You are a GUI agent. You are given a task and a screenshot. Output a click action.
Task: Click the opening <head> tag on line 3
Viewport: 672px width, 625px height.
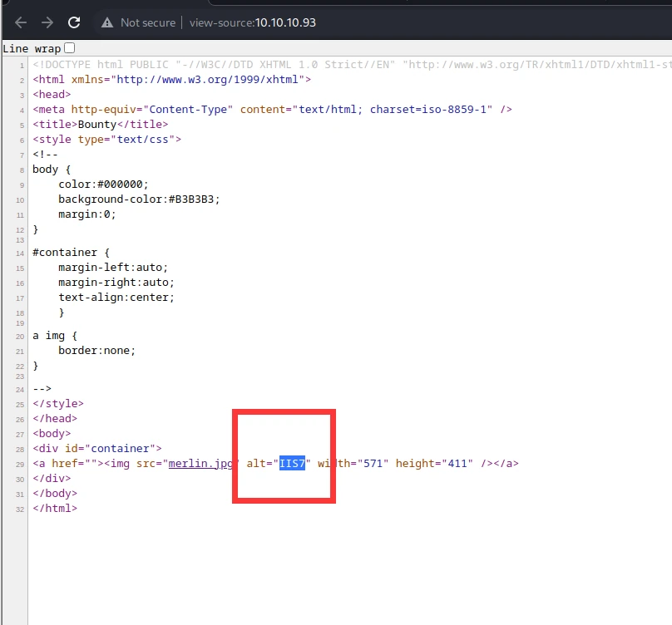pos(52,94)
